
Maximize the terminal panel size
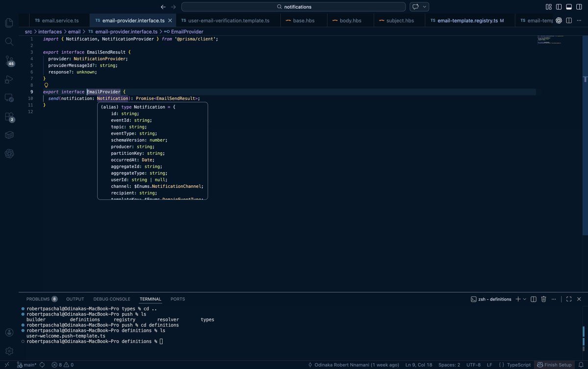tap(569, 299)
